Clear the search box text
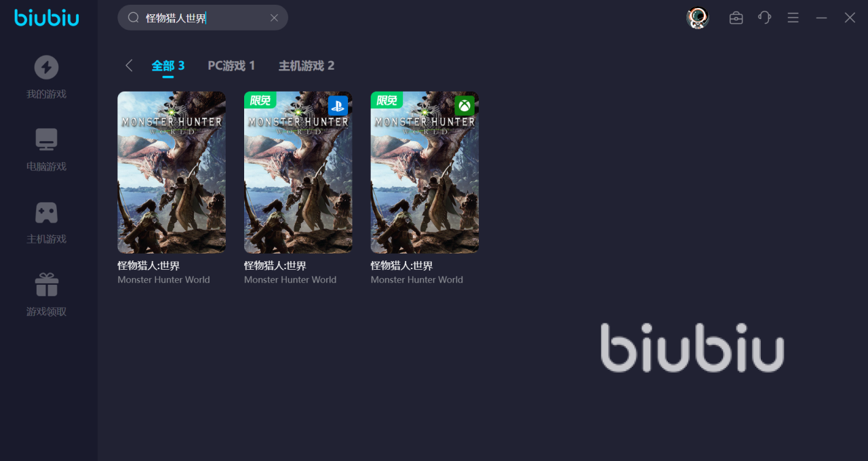868x461 pixels. click(274, 18)
